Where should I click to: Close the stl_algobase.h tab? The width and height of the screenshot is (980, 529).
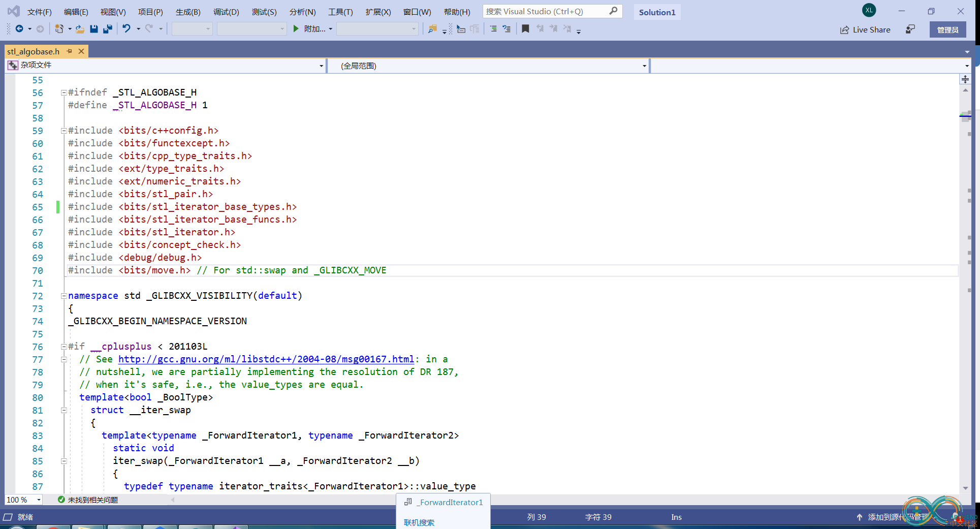click(x=81, y=51)
